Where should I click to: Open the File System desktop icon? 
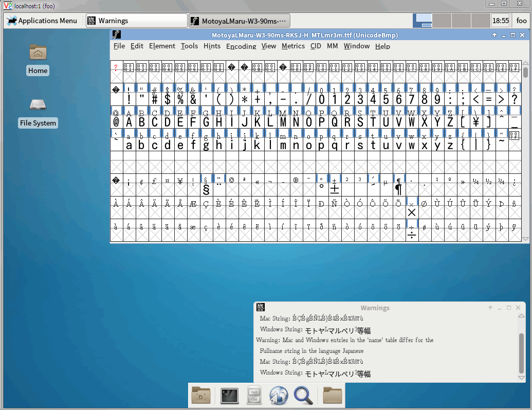(38, 113)
